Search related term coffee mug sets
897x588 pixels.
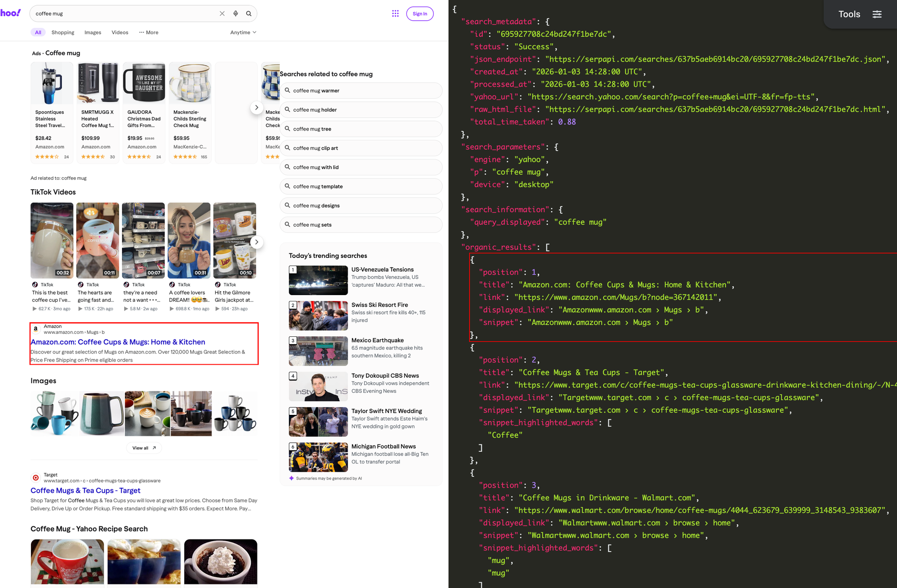point(361,225)
